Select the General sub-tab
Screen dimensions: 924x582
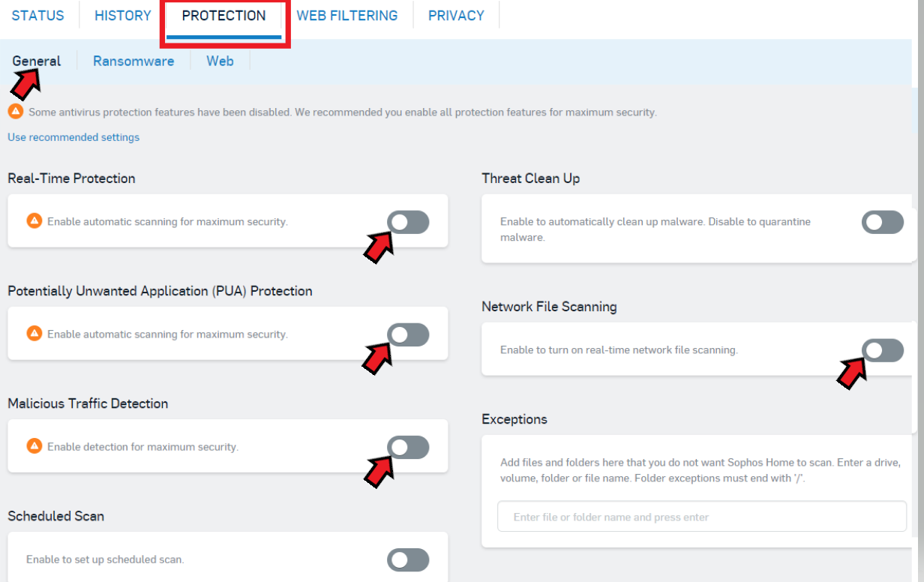click(37, 61)
